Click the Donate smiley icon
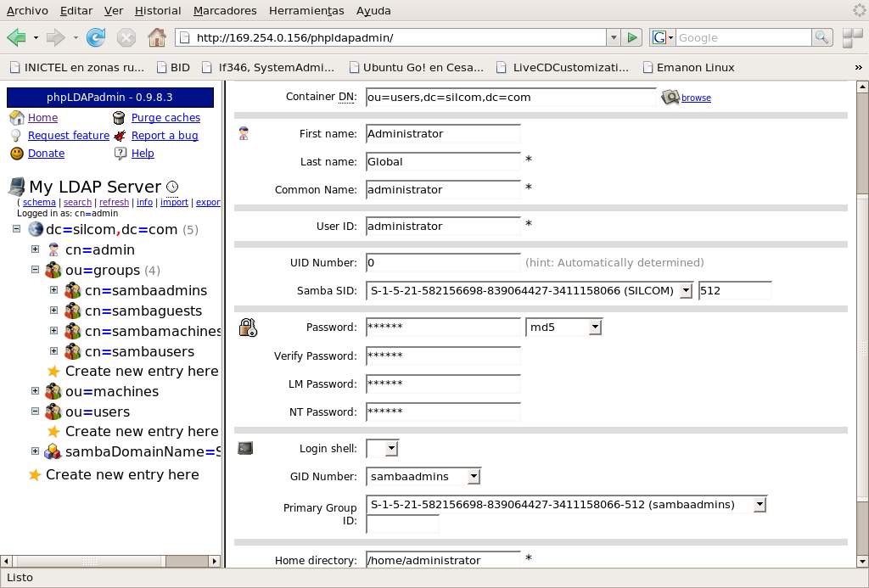Screen dimensions: 869x588 [x=16, y=154]
